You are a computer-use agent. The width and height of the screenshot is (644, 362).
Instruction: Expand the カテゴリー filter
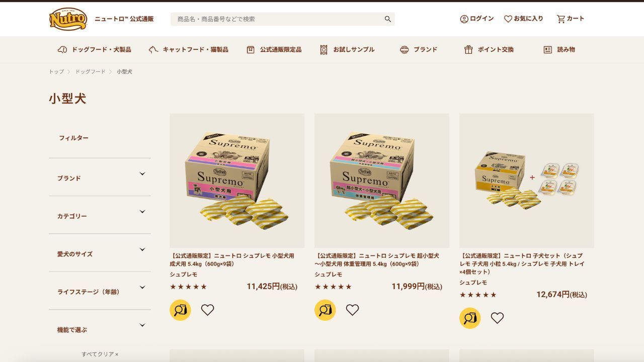coord(100,215)
